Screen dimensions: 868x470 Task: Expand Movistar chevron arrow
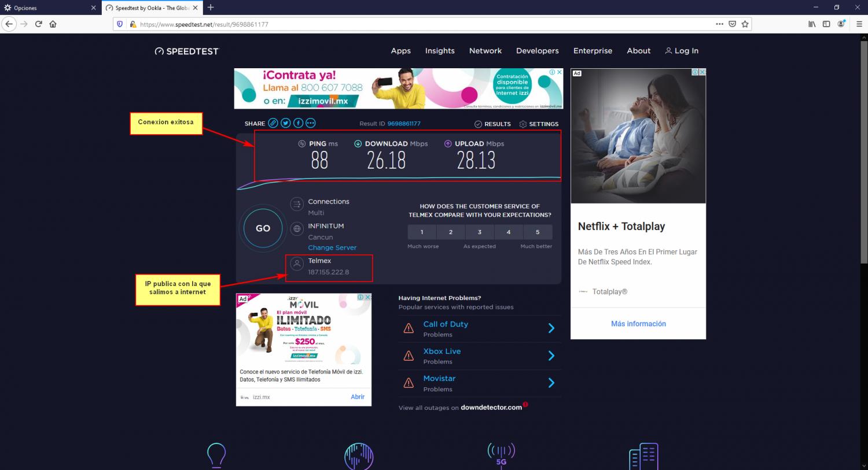click(551, 383)
